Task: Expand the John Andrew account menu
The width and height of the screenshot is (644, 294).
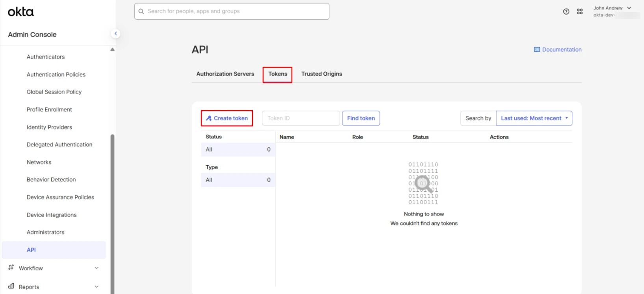Action: coord(629,8)
